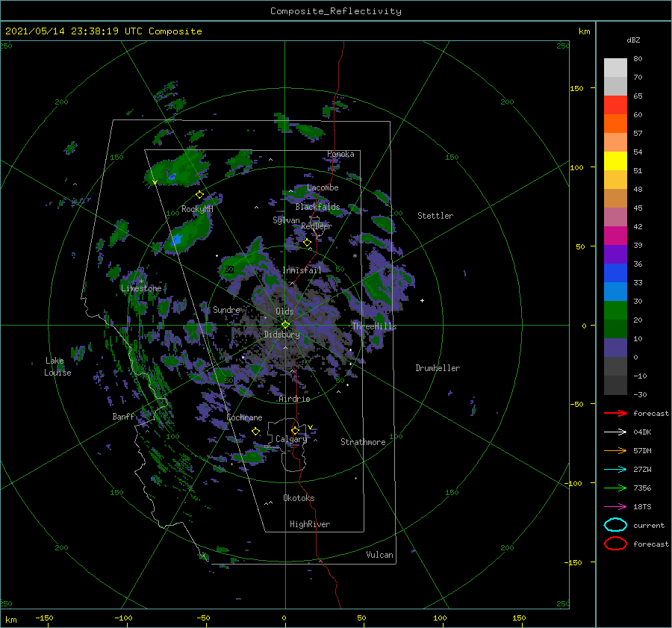
Task: Click the 'Sylvan' city label
Action: pos(286,220)
